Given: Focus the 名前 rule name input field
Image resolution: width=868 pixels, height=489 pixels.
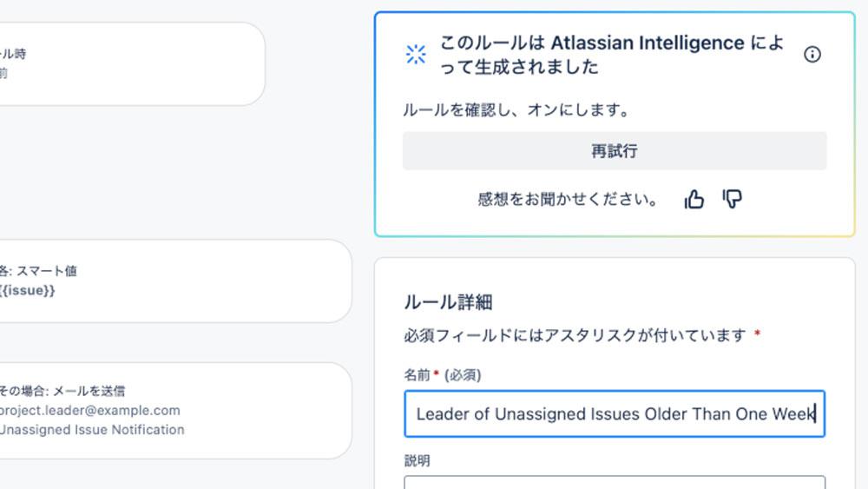Looking at the screenshot, I should tap(615, 413).
